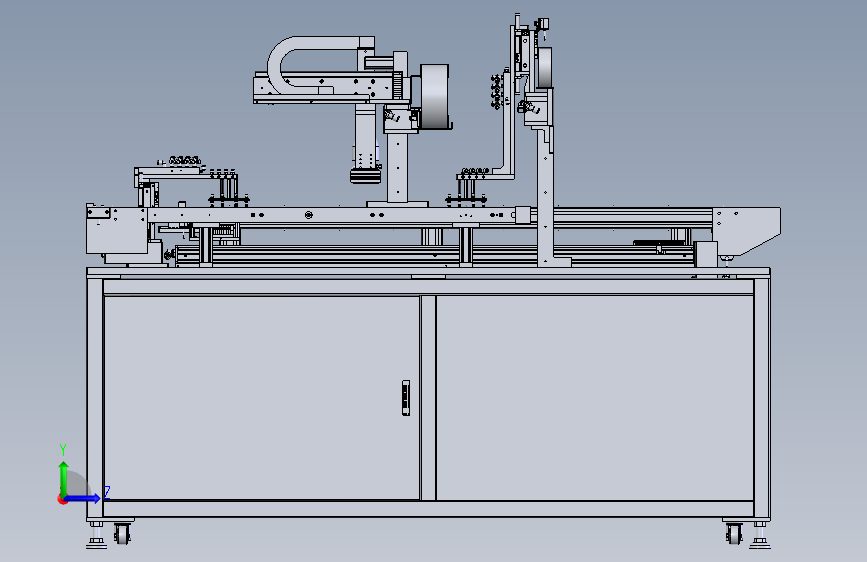
Task: Select the round disc on the tall column head
Action: coord(545,67)
